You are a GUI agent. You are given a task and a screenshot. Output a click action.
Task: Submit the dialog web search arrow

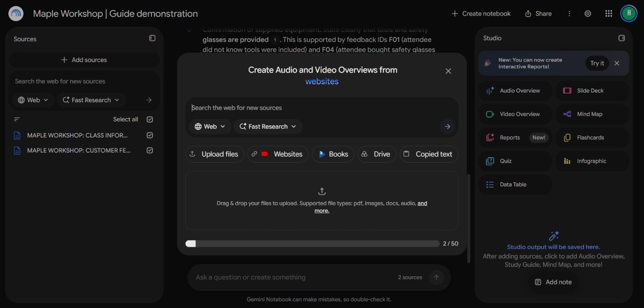[x=447, y=127]
